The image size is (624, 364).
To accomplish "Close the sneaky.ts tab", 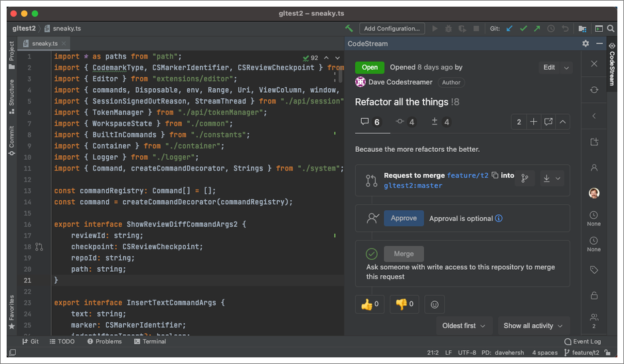I will point(64,43).
